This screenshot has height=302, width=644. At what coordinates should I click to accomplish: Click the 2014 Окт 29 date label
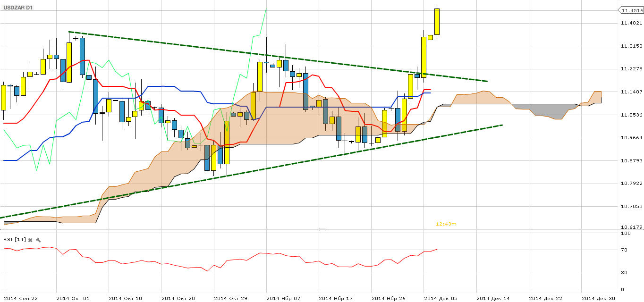click(x=230, y=298)
